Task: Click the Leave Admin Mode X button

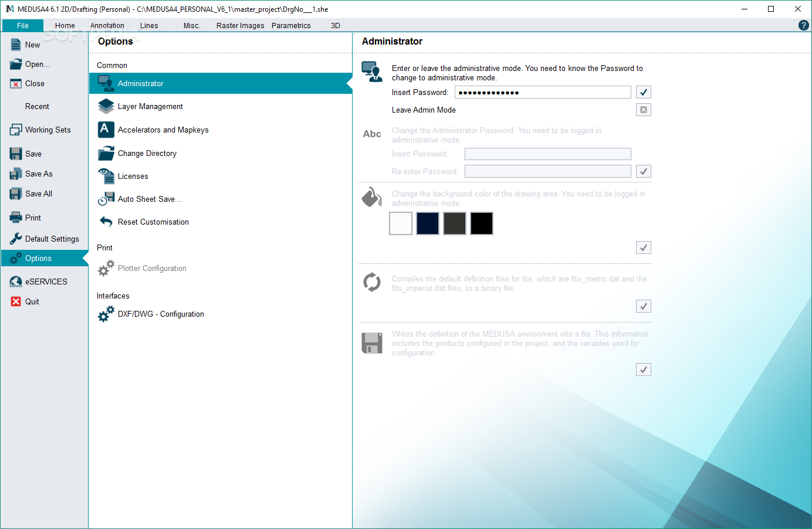Action: tap(644, 110)
